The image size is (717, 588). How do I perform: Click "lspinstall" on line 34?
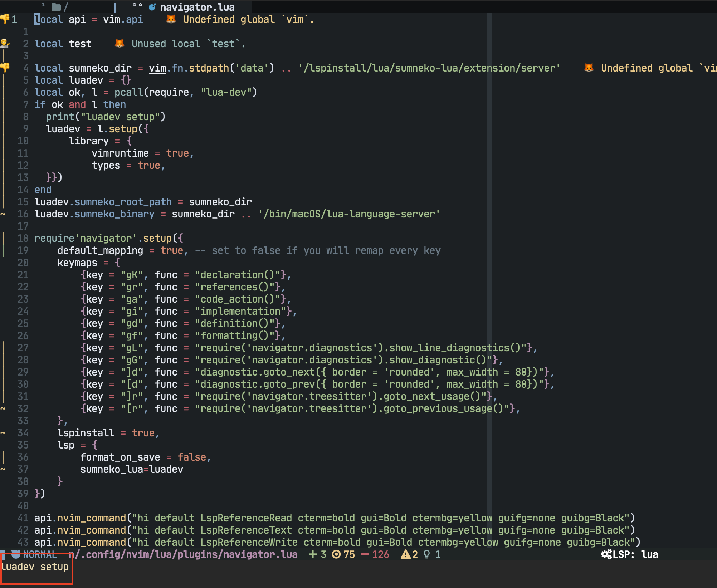(86, 433)
